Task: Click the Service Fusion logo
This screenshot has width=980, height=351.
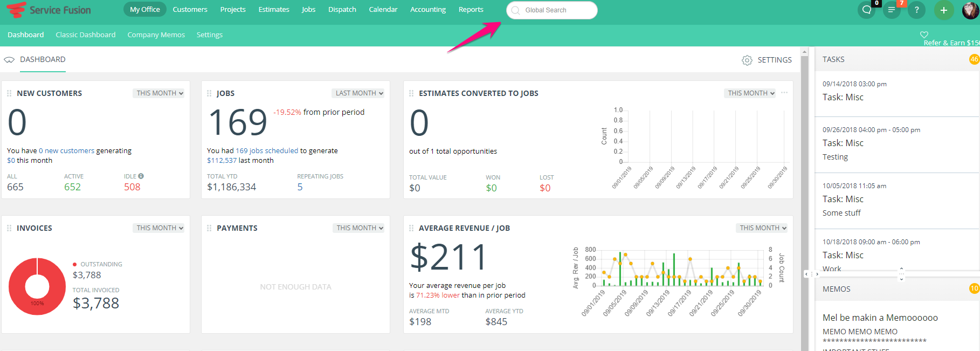Action: [x=49, y=10]
